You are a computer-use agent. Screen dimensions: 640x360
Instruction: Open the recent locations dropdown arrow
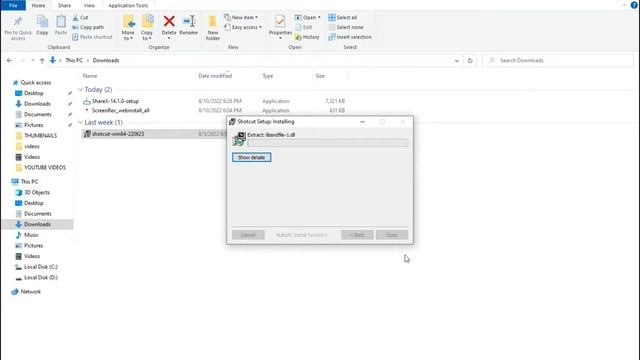33,60
